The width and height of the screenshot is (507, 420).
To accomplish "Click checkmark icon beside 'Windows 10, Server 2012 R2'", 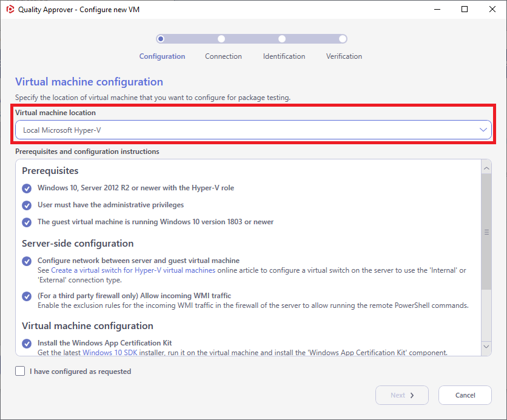I will click(27, 188).
